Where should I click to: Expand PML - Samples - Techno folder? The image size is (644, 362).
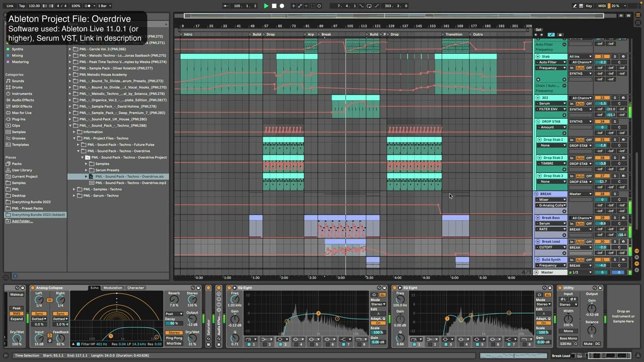pos(74,189)
